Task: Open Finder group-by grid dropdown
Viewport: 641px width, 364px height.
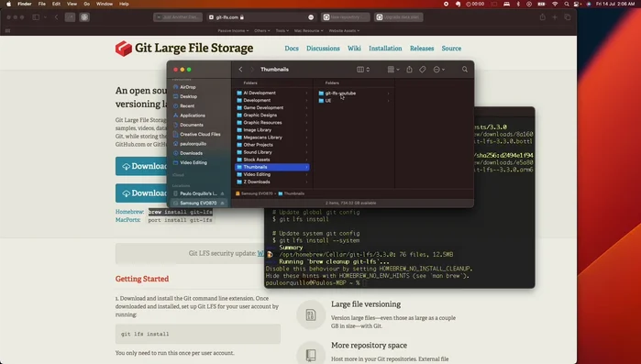Action: [x=393, y=70]
